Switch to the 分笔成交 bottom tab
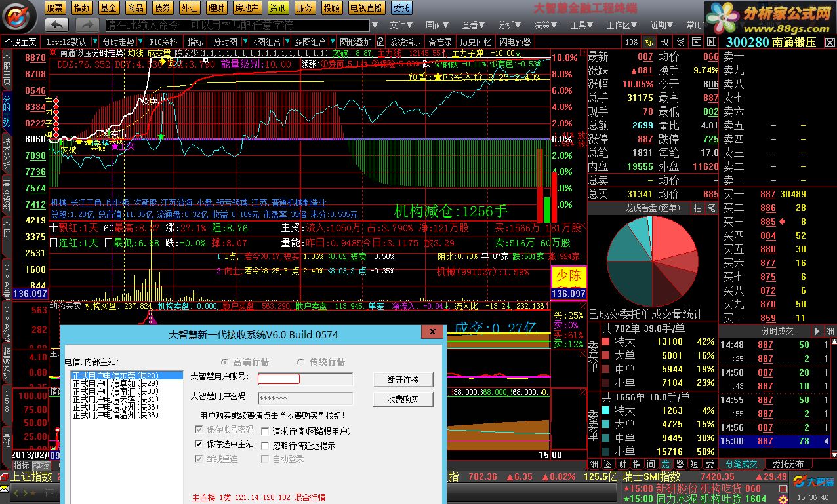Viewport: 837px width, 504px height. coord(741,465)
